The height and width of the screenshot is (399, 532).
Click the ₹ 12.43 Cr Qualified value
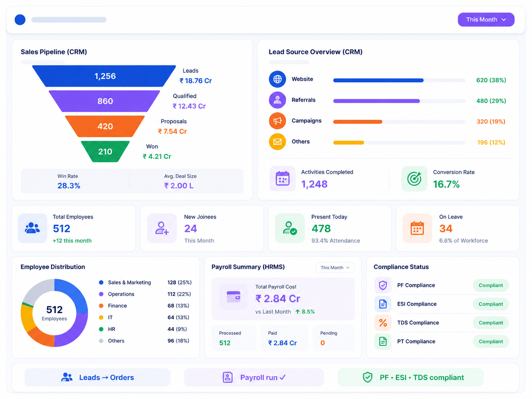(x=189, y=106)
